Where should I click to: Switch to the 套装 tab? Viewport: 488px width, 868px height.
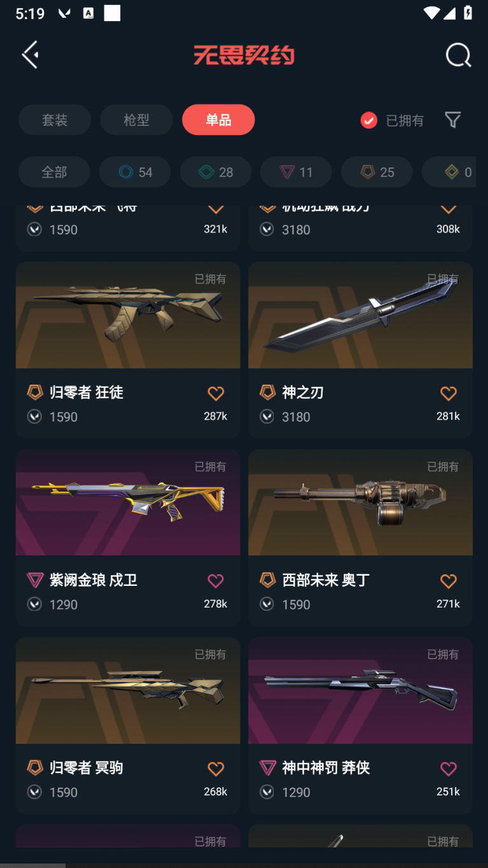55,120
